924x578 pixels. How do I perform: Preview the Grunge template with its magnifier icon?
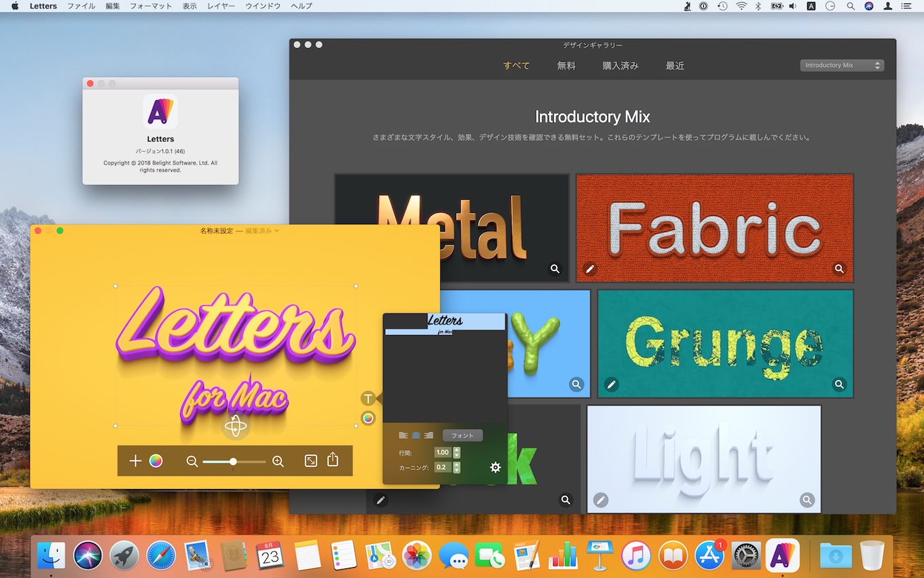click(840, 384)
